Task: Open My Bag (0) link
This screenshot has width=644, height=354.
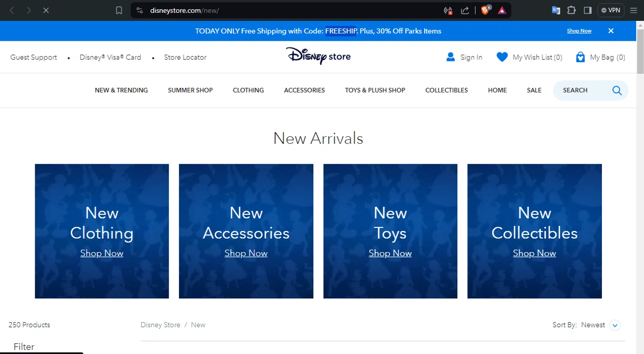Action: (x=608, y=57)
